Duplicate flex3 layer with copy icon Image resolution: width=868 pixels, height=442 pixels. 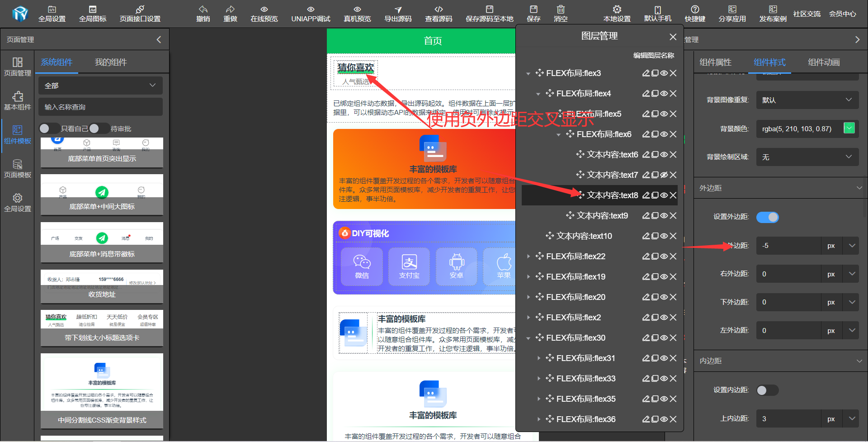[x=655, y=73]
